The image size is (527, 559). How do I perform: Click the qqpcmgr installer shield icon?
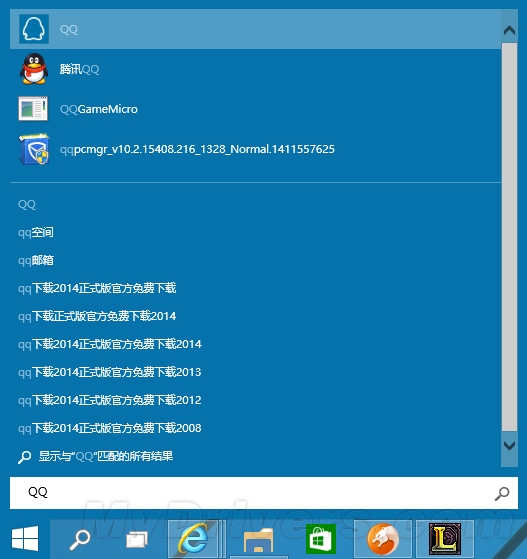(x=34, y=149)
